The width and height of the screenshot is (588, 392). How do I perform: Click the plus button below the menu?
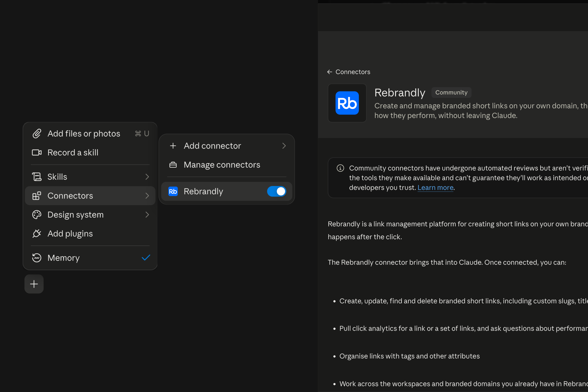pos(34,284)
